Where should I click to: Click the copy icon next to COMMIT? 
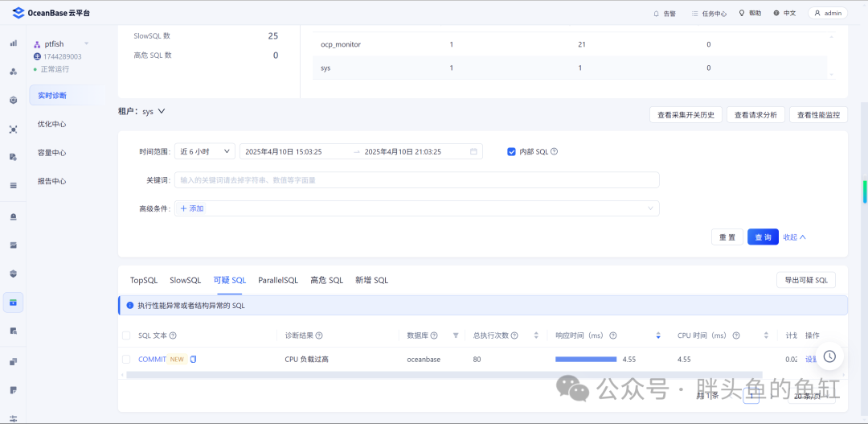[193, 359]
